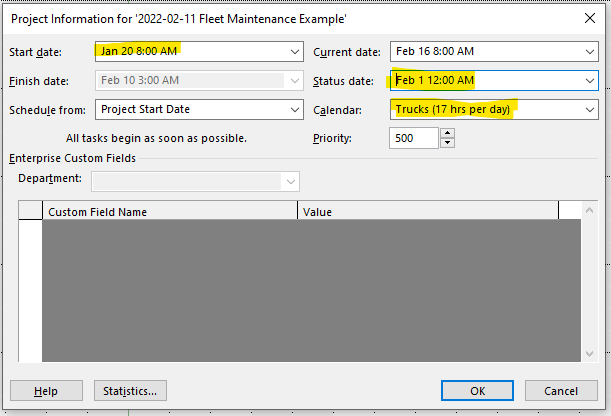Click the Current date label
Viewport: 611px width, 416px height.
(x=347, y=52)
